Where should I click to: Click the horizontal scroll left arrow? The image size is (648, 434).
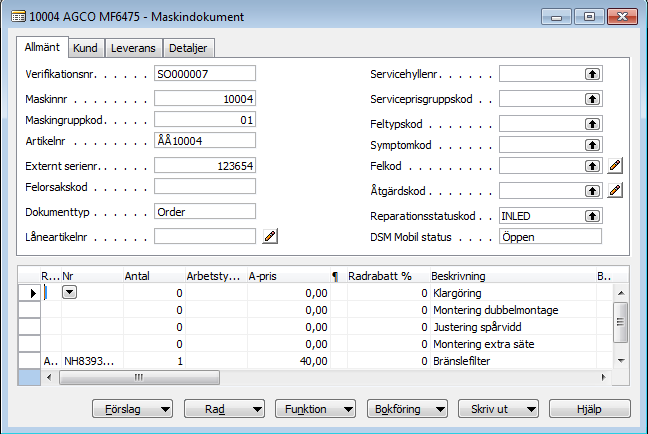tap(49, 377)
